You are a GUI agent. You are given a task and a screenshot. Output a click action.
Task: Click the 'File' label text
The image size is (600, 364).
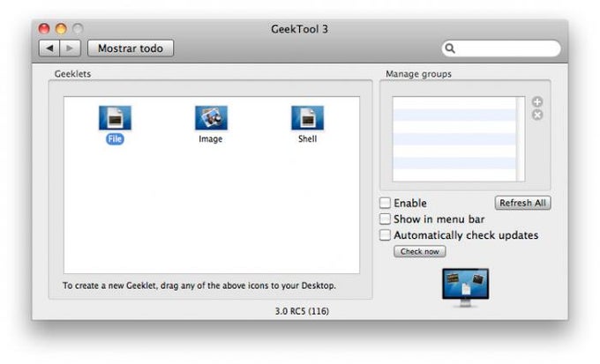(115, 138)
